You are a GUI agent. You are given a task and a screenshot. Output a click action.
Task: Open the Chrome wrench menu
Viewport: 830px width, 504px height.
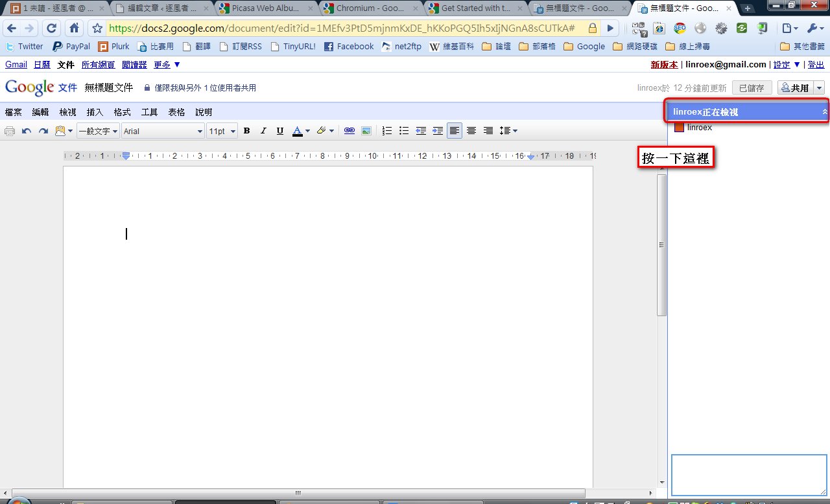click(814, 29)
